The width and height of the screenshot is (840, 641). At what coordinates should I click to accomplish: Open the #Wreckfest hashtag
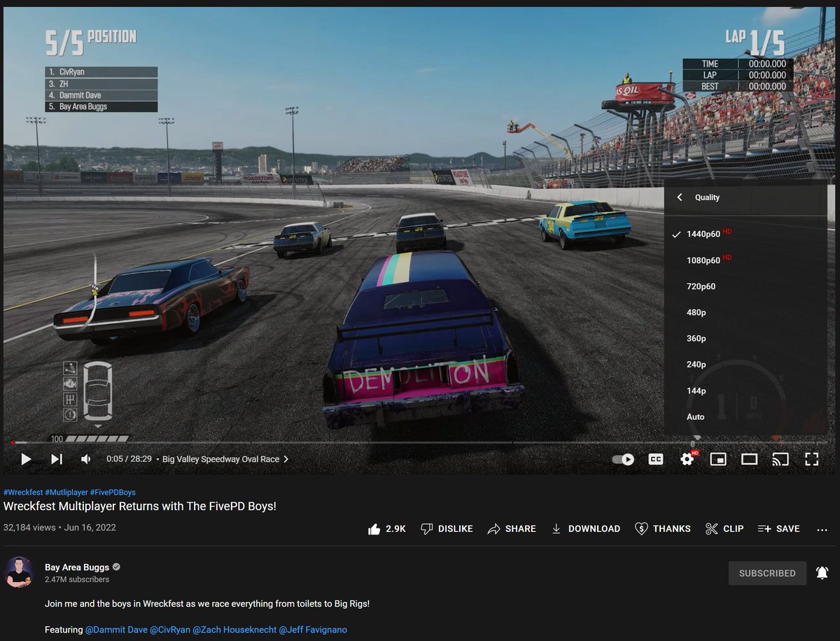click(23, 493)
